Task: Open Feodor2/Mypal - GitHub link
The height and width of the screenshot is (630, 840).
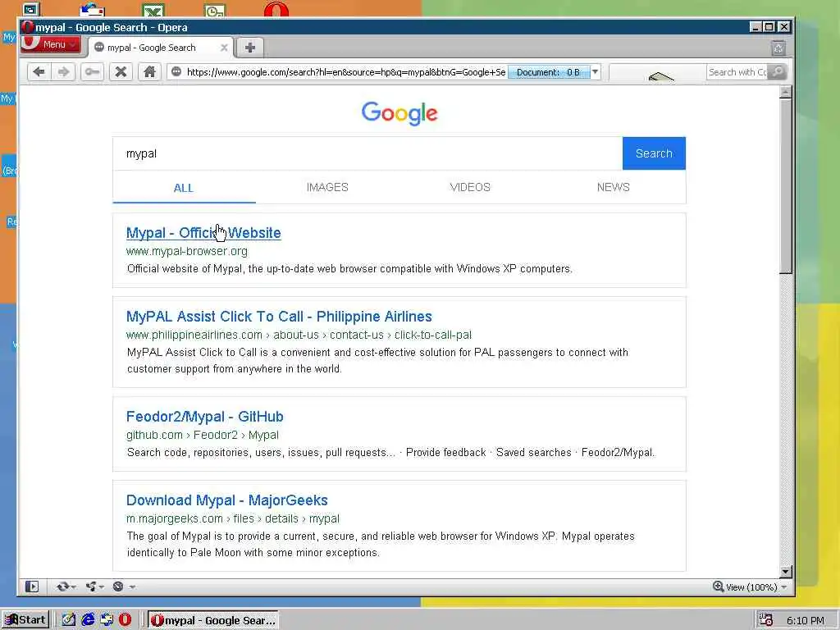Action: [x=204, y=417]
